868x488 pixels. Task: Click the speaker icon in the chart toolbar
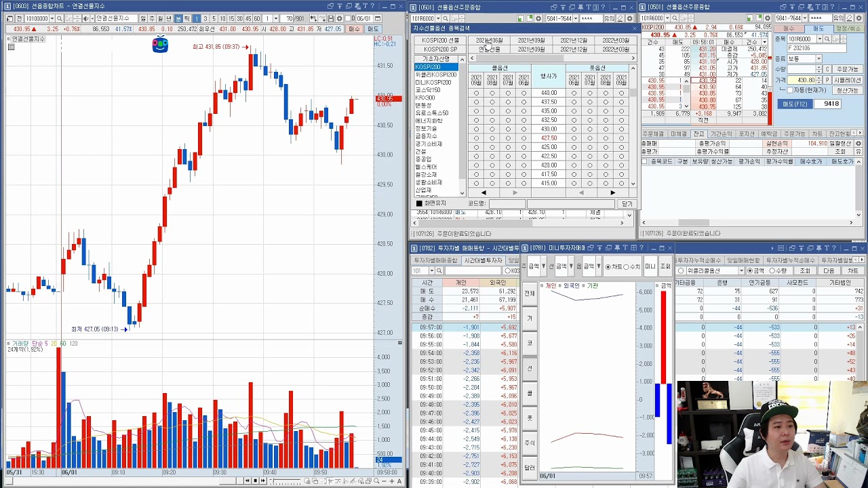[85, 18]
